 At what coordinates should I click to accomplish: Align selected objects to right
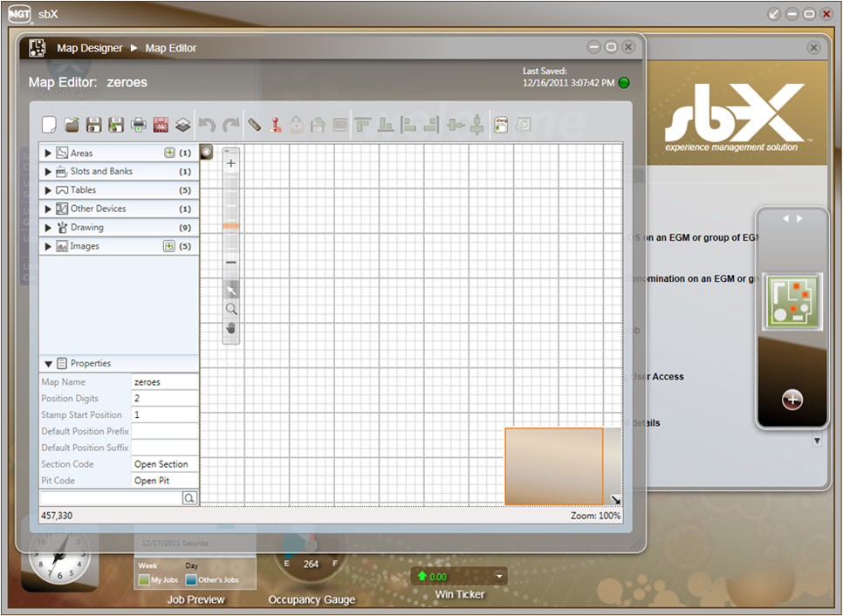(431, 125)
